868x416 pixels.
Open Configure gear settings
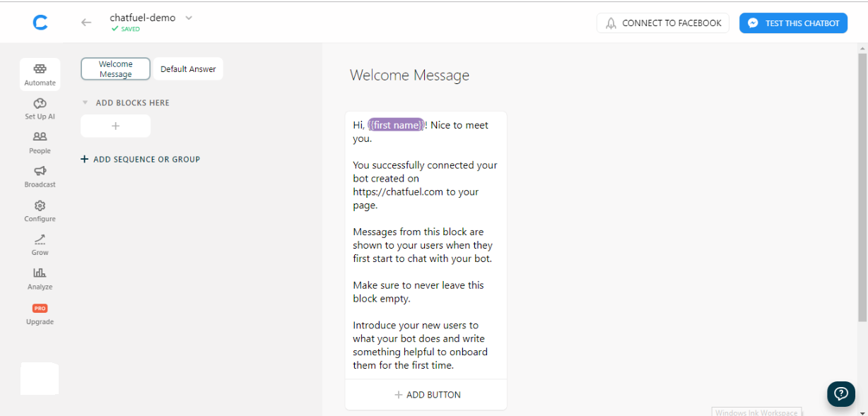click(x=40, y=210)
